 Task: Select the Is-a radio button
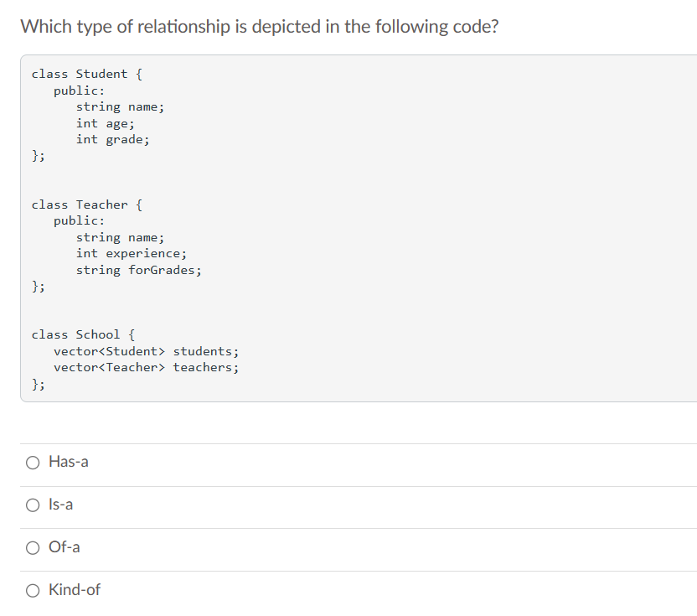point(32,505)
